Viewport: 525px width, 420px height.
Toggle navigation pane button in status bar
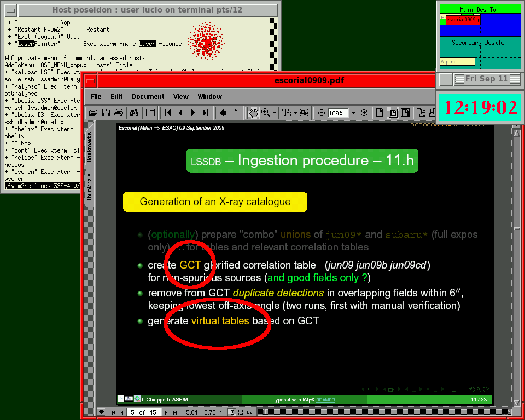click(x=102, y=412)
